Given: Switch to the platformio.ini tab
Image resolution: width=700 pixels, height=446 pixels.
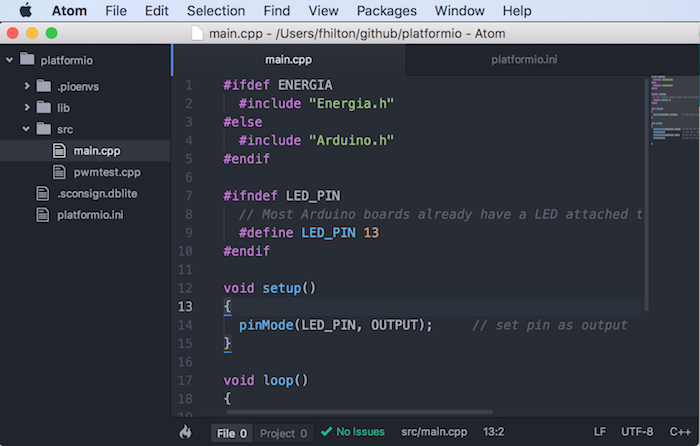Looking at the screenshot, I should click(x=524, y=60).
